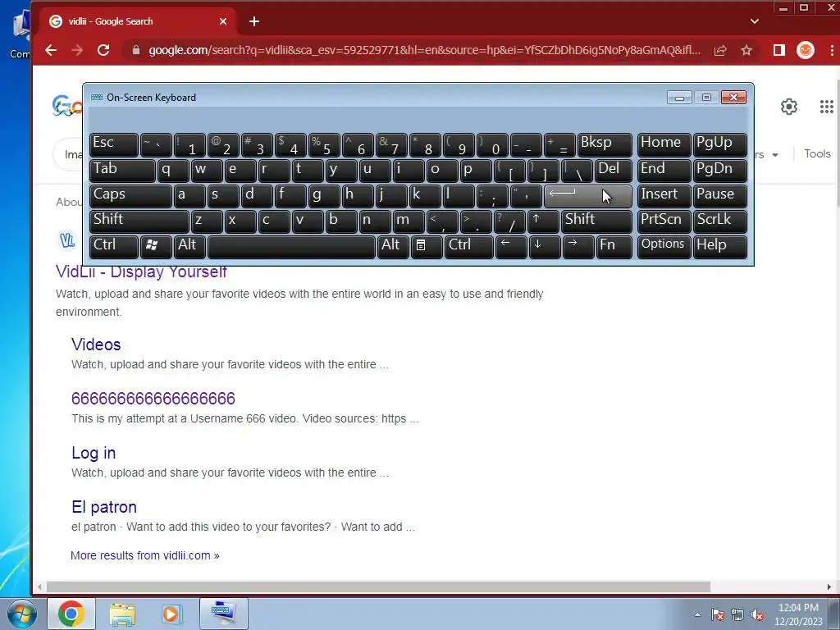The height and width of the screenshot is (630, 840).
Task: Click Options key on On-Screen Keyboard
Action: coord(664,246)
